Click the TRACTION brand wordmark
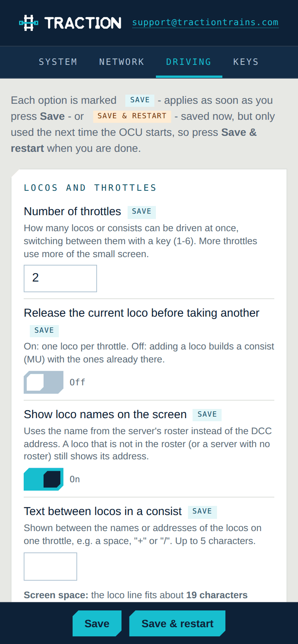The image size is (298, 644). click(83, 23)
